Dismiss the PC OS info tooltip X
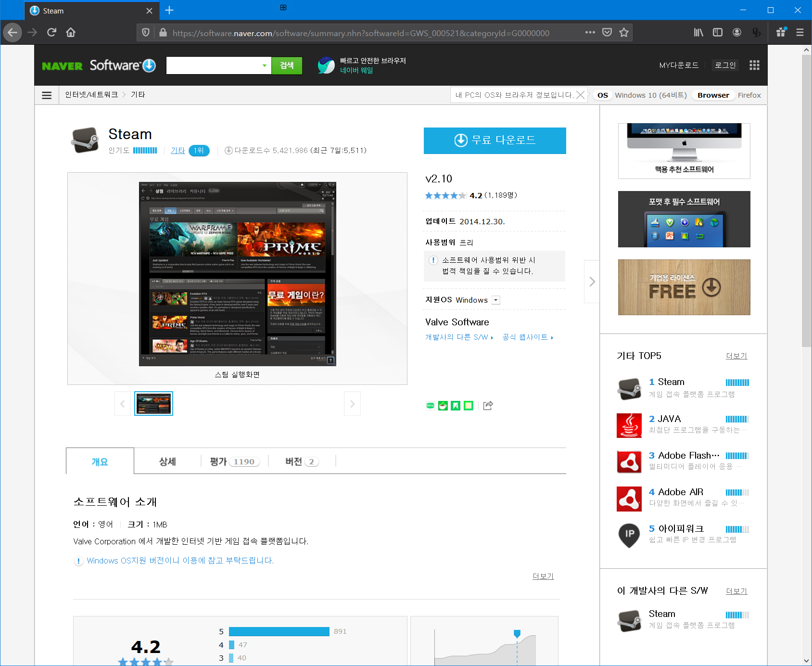812x666 pixels. click(x=581, y=95)
